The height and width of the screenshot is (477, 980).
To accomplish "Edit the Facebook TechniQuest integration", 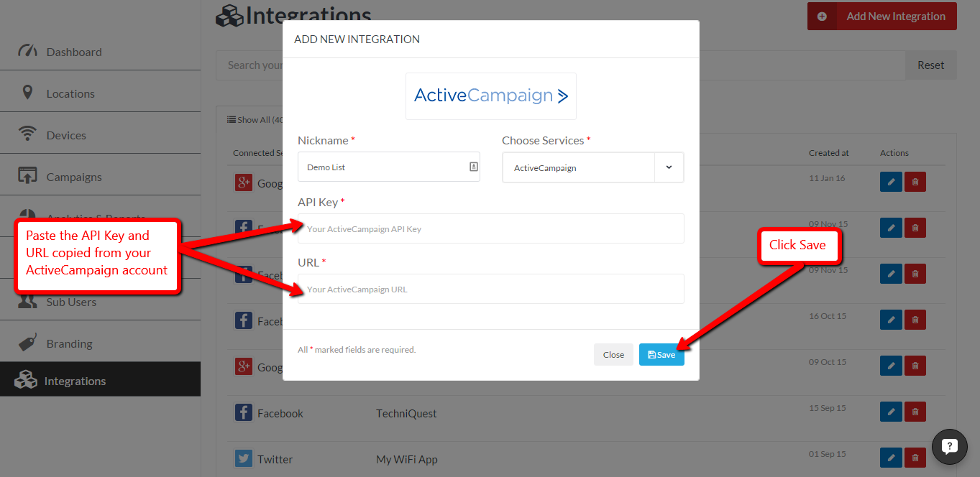I will 891,412.
